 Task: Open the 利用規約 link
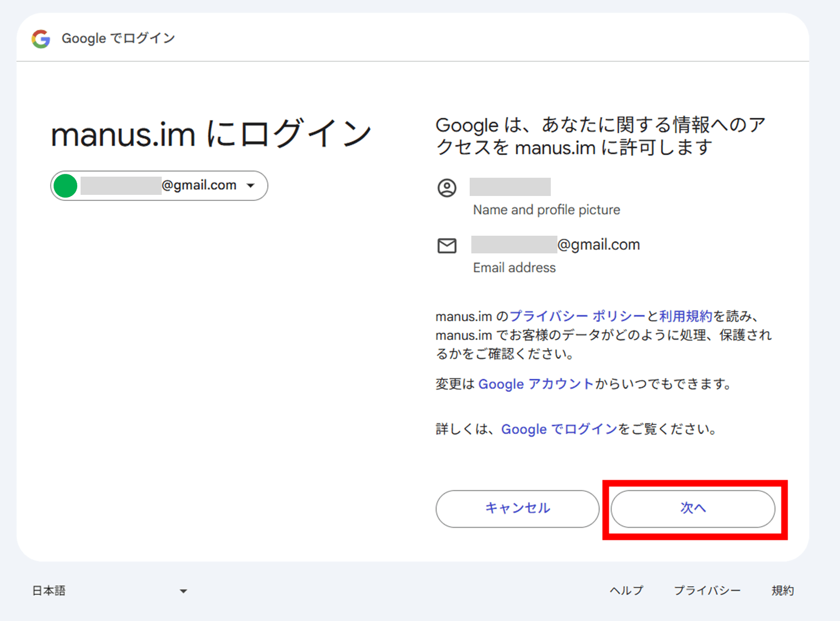coord(685,316)
